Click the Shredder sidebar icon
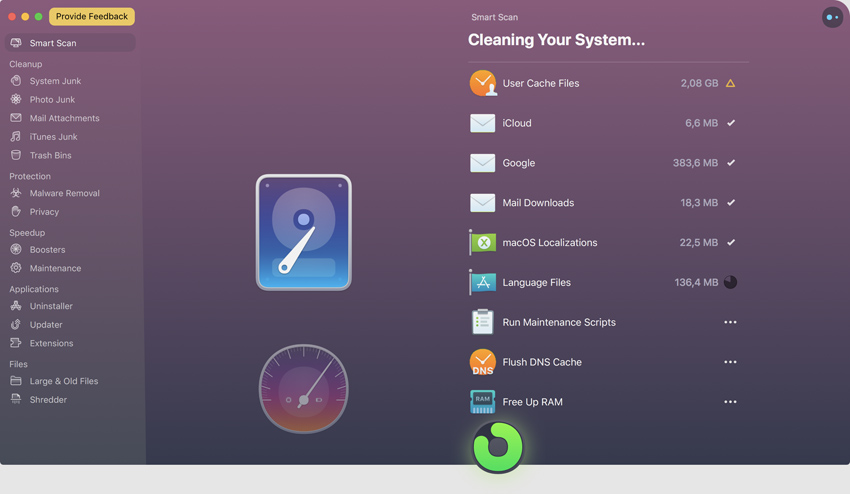850x494 pixels. click(16, 399)
